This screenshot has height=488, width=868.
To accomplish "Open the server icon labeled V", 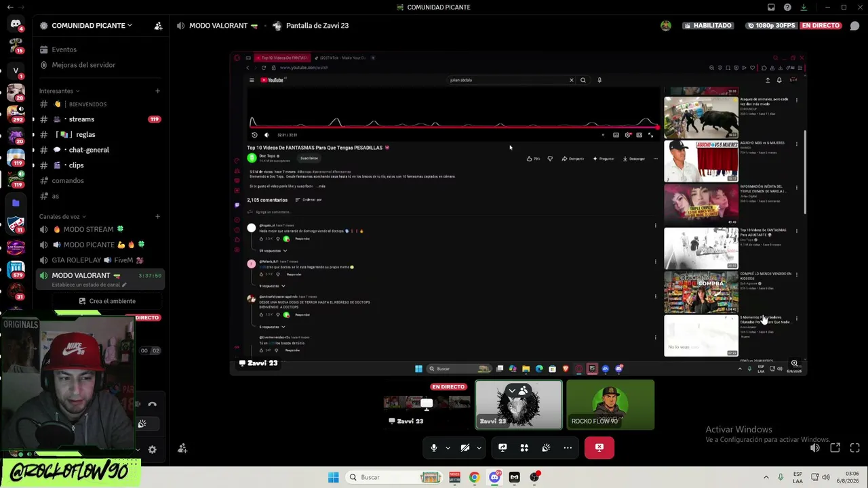I will click(16, 70).
